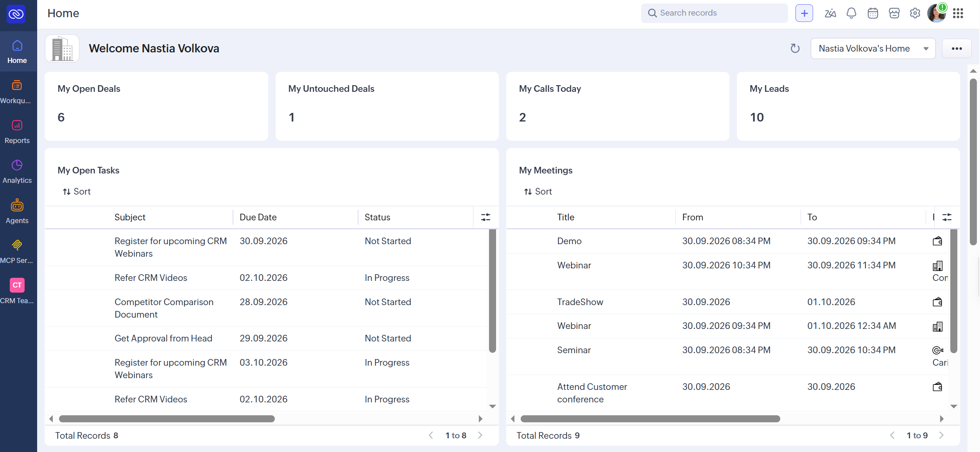Open the calendar icon in top bar
Image resolution: width=980 pixels, height=452 pixels.
click(x=873, y=13)
